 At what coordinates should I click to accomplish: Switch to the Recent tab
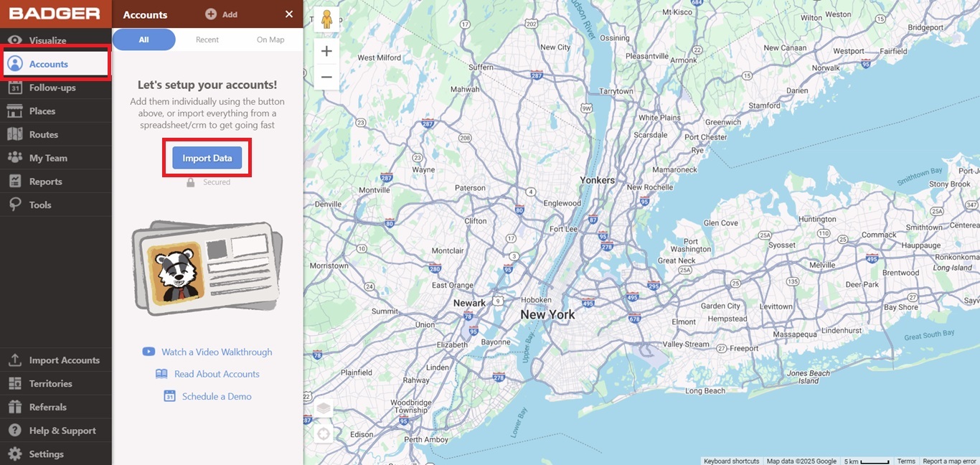(207, 39)
